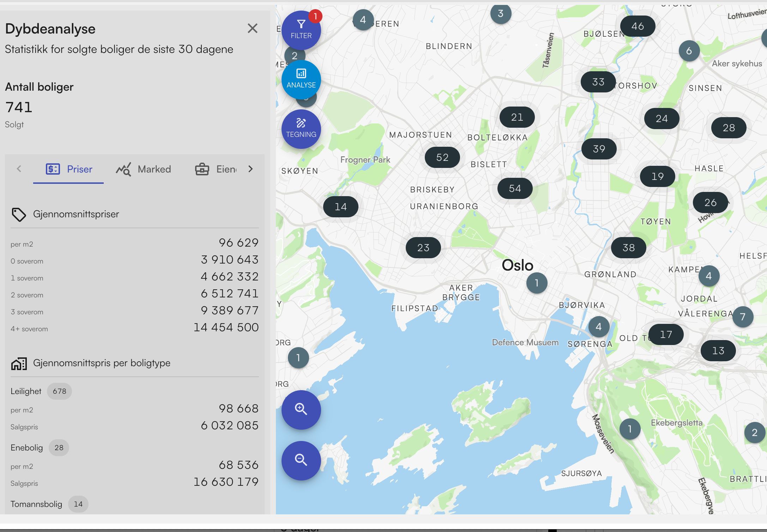
Task: Zoom out on the map
Action: 301,460
